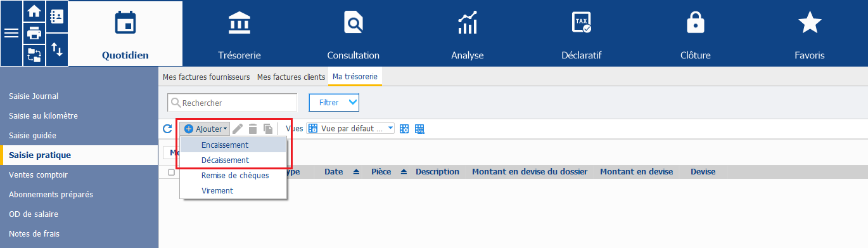Expand the Filtrer dropdown

click(x=334, y=102)
